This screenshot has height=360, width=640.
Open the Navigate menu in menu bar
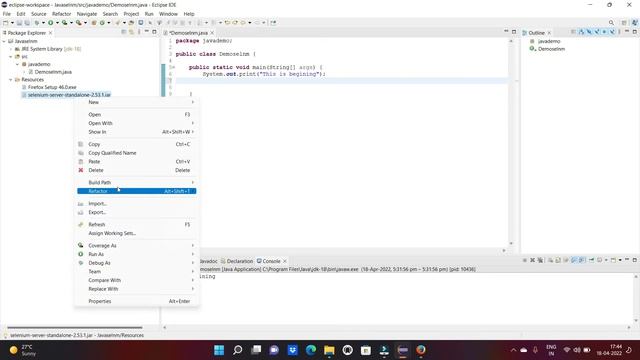click(x=87, y=14)
